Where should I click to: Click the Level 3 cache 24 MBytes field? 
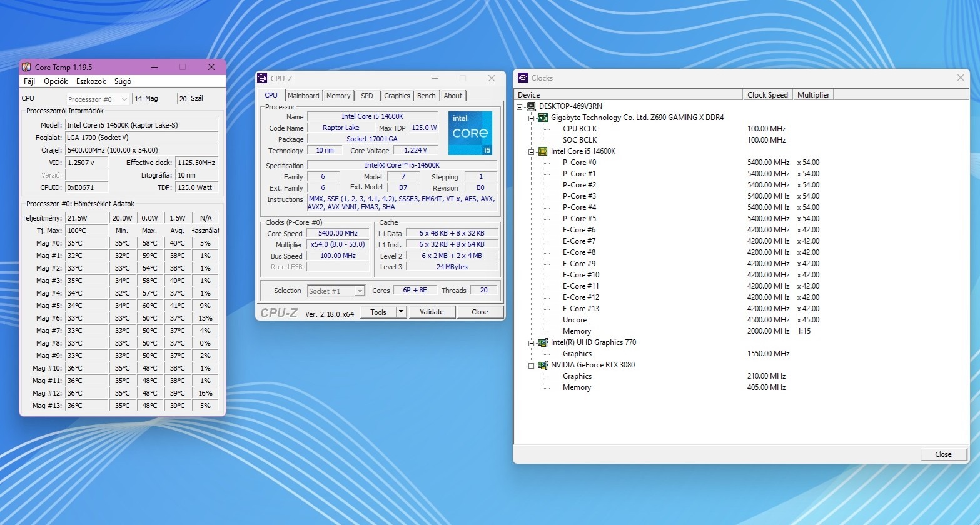click(452, 267)
